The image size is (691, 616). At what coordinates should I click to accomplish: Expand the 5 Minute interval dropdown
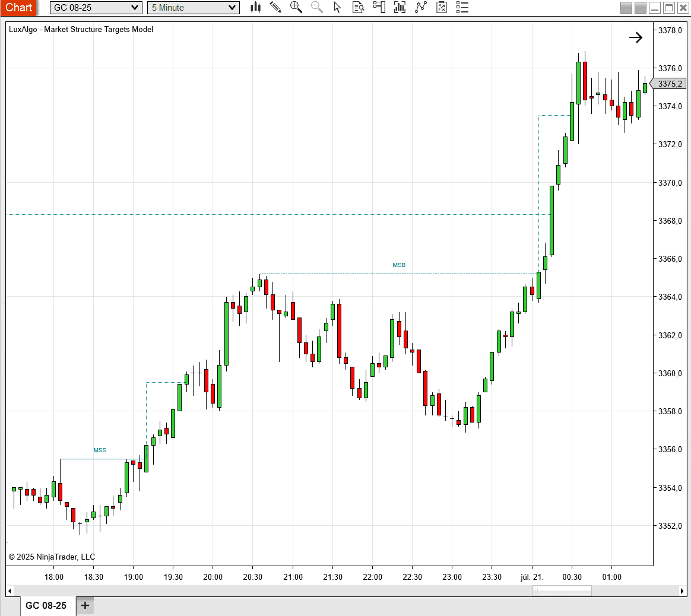pyautogui.click(x=194, y=8)
